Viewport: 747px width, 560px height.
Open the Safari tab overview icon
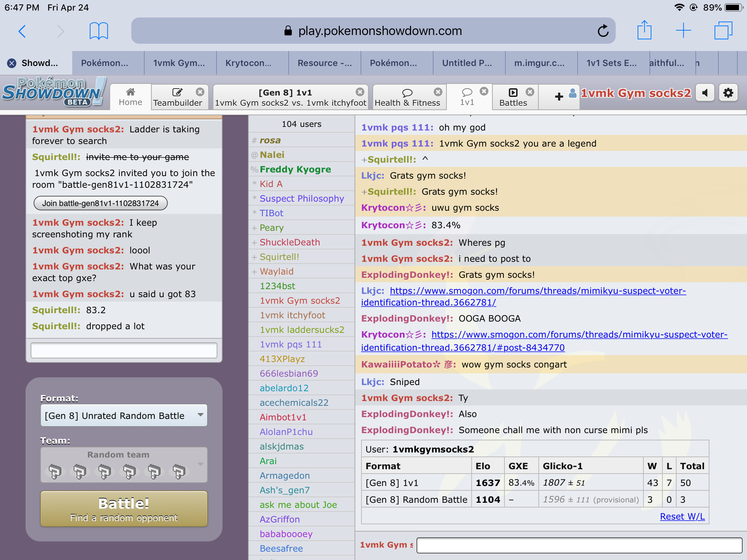click(723, 30)
